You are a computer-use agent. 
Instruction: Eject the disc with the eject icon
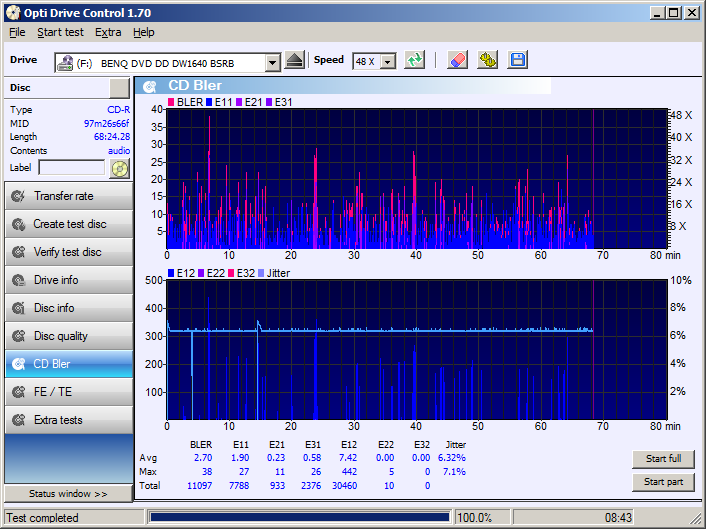295,60
